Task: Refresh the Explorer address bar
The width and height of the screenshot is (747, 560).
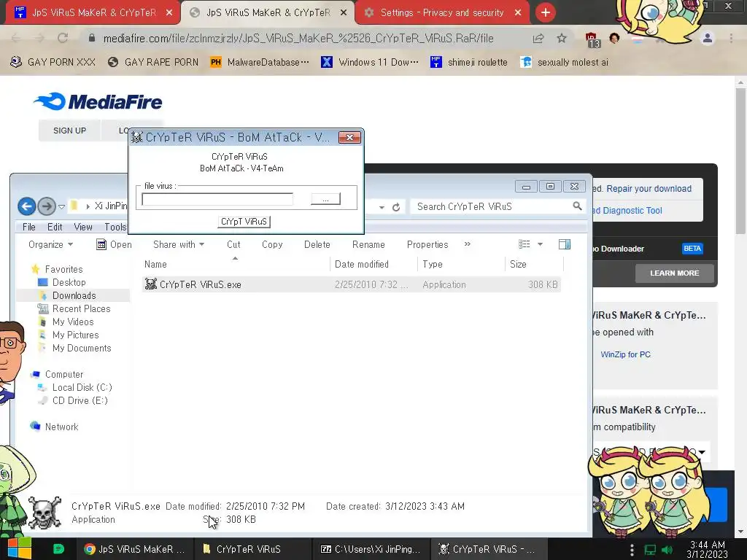Action: (x=396, y=207)
